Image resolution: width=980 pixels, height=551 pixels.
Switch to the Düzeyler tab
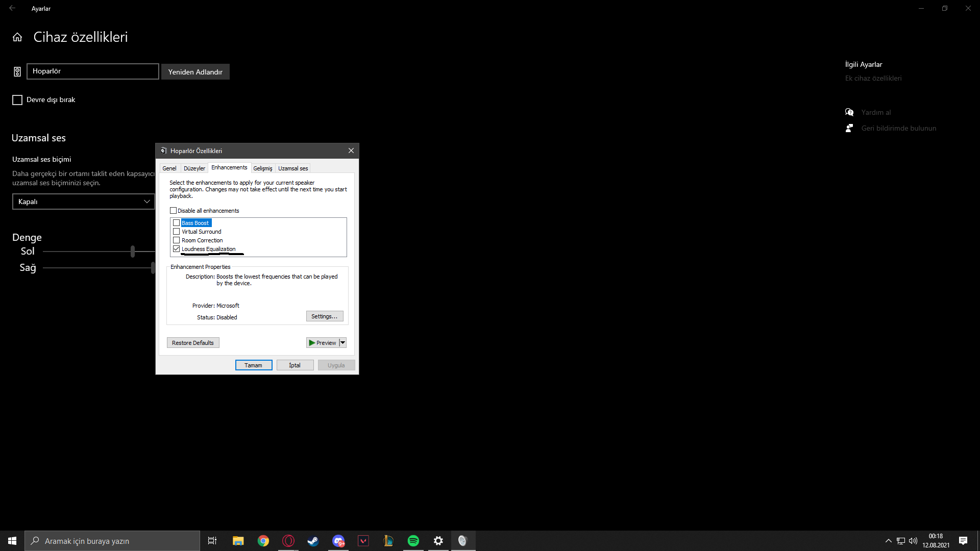tap(194, 168)
